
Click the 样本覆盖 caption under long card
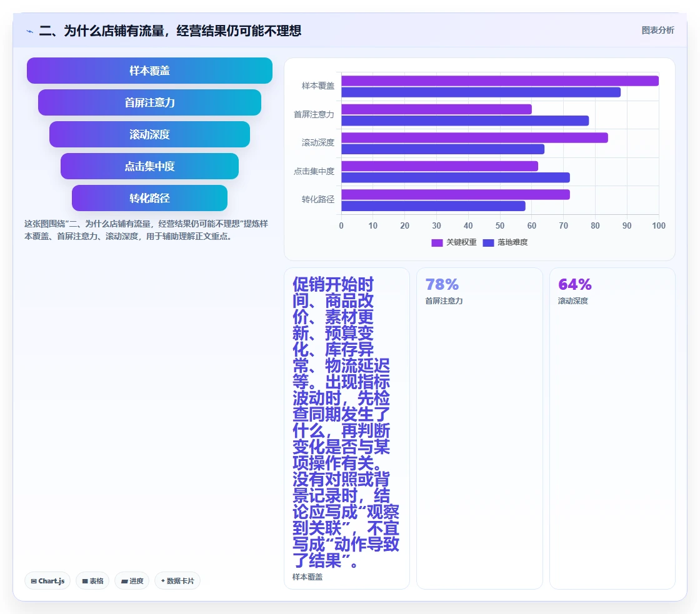click(307, 577)
